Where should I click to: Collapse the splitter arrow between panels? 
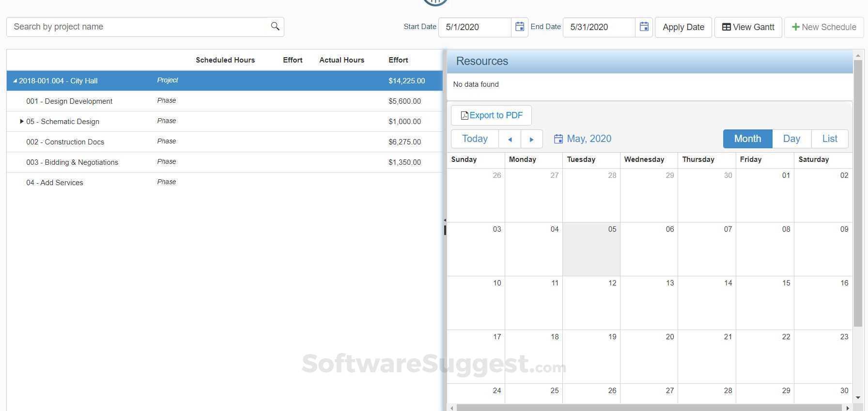click(445, 220)
